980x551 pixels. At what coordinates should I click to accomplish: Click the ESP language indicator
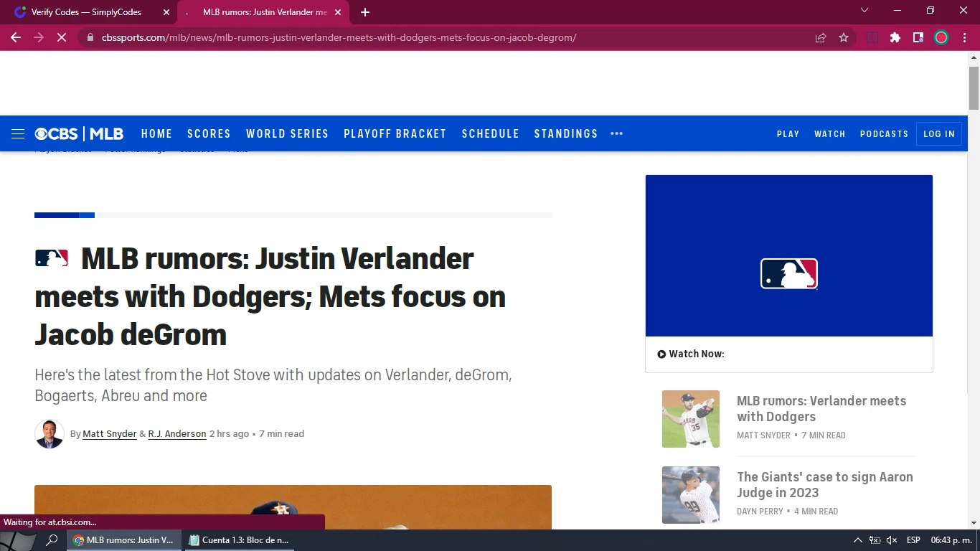click(x=913, y=540)
